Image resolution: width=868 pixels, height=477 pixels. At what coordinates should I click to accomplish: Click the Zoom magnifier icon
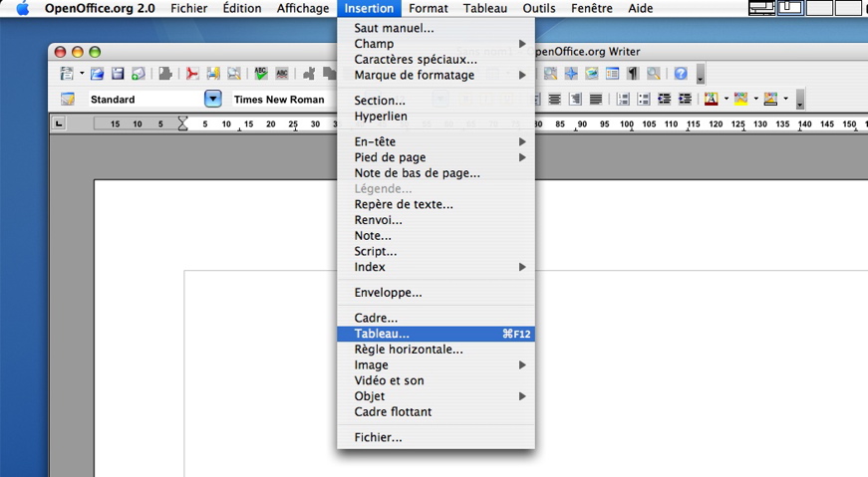click(x=653, y=73)
